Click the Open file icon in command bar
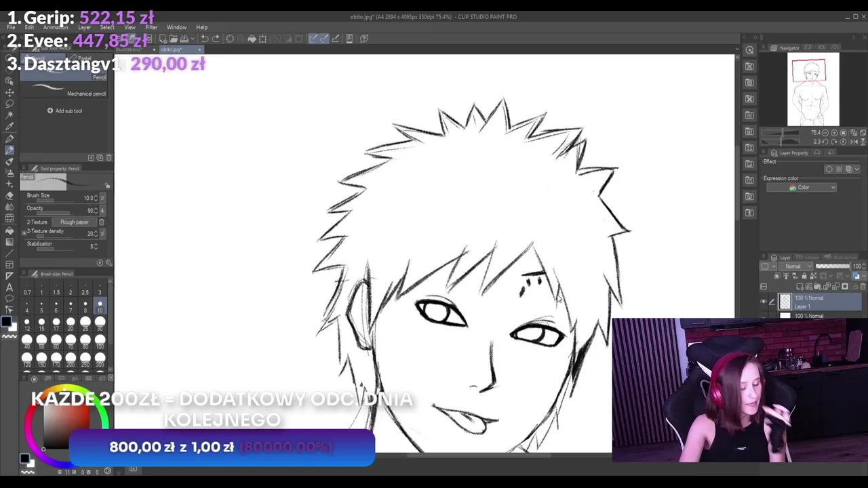This screenshot has width=868, height=488. (174, 39)
